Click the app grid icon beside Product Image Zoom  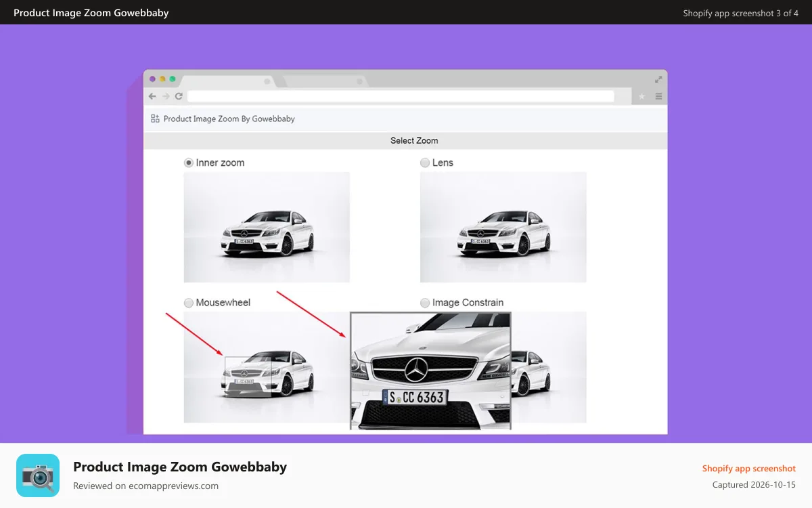click(x=155, y=119)
